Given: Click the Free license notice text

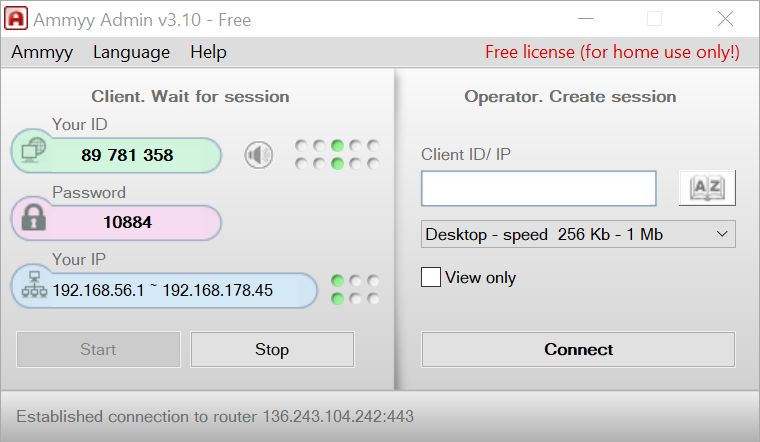Looking at the screenshot, I should (x=612, y=52).
